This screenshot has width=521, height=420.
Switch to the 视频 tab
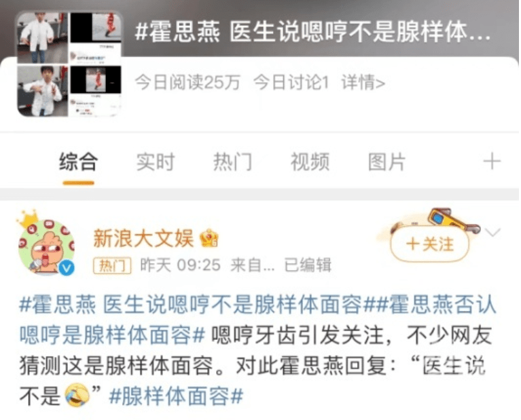pos(310,162)
